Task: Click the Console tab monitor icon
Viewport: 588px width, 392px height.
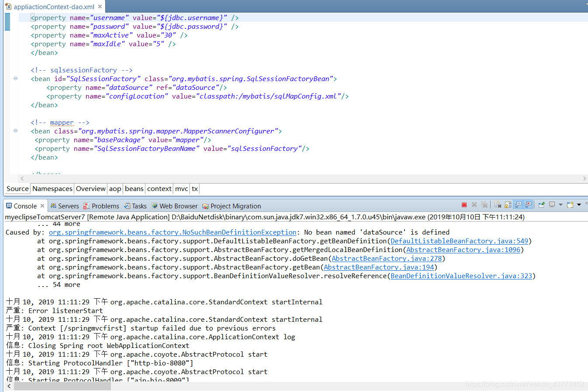Action: tap(9, 206)
